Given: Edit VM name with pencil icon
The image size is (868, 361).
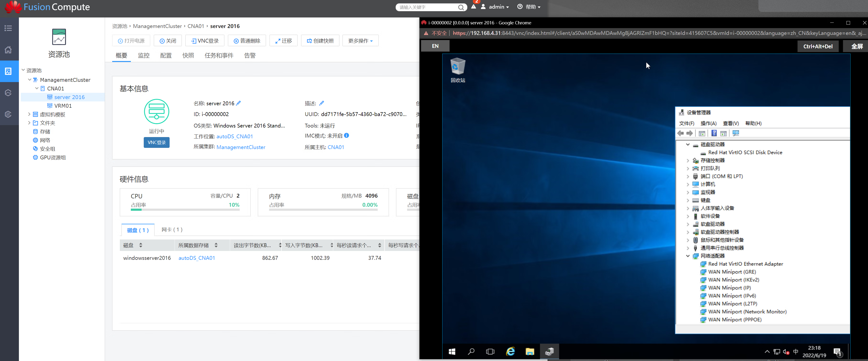Looking at the screenshot, I should point(238,103).
